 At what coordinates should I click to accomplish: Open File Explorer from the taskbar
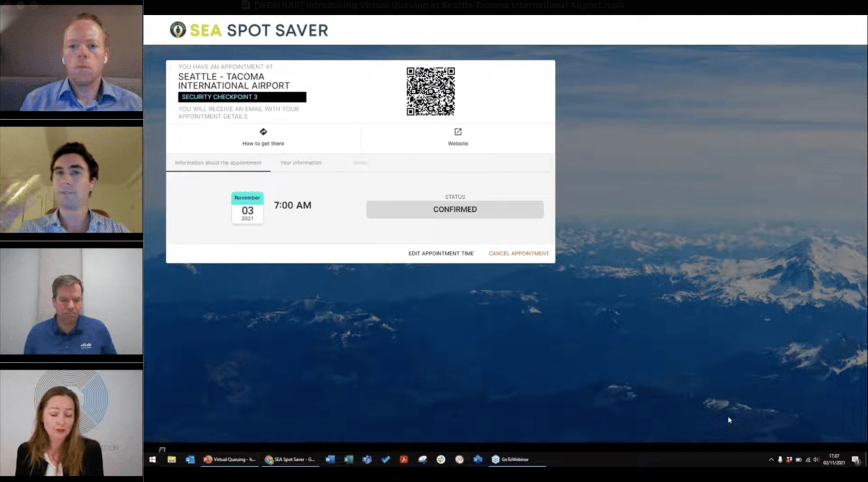171,459
